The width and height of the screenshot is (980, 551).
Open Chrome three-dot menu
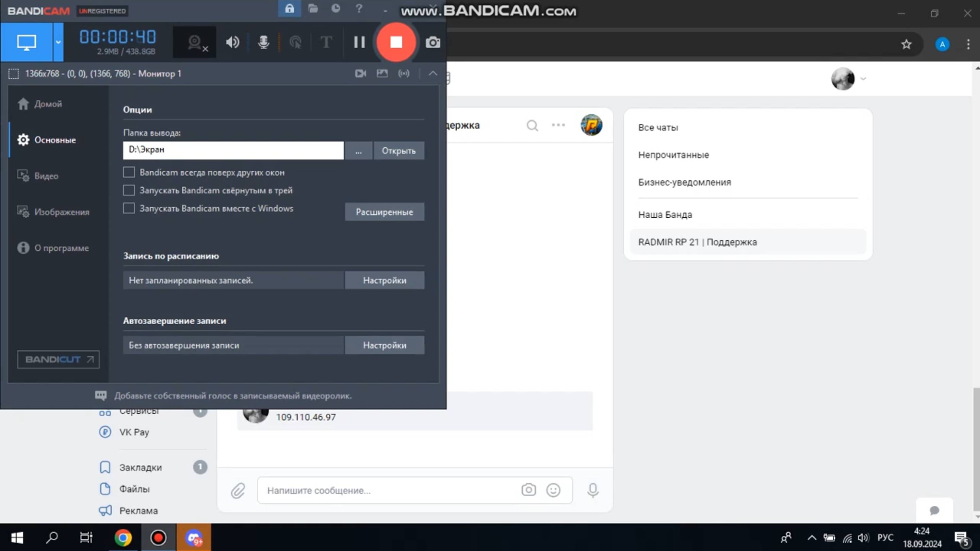tap(968, 45)
